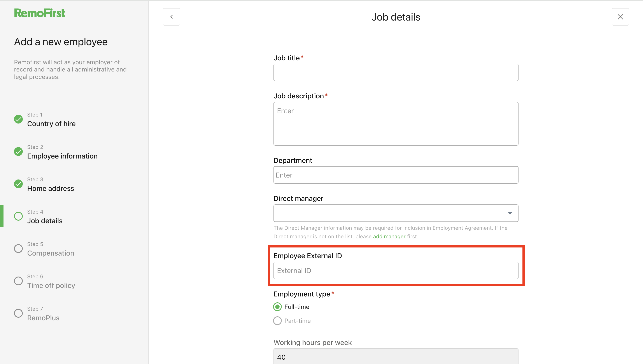Select the Part-time employment option
Screen dimensions: 643x364
click(x=277, y=321)
